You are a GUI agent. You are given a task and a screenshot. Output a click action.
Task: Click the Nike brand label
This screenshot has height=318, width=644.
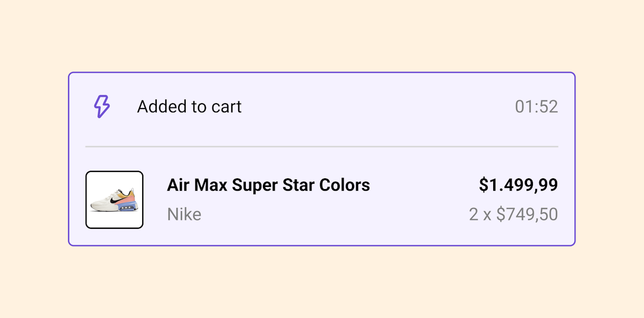(x=184, y=214)
